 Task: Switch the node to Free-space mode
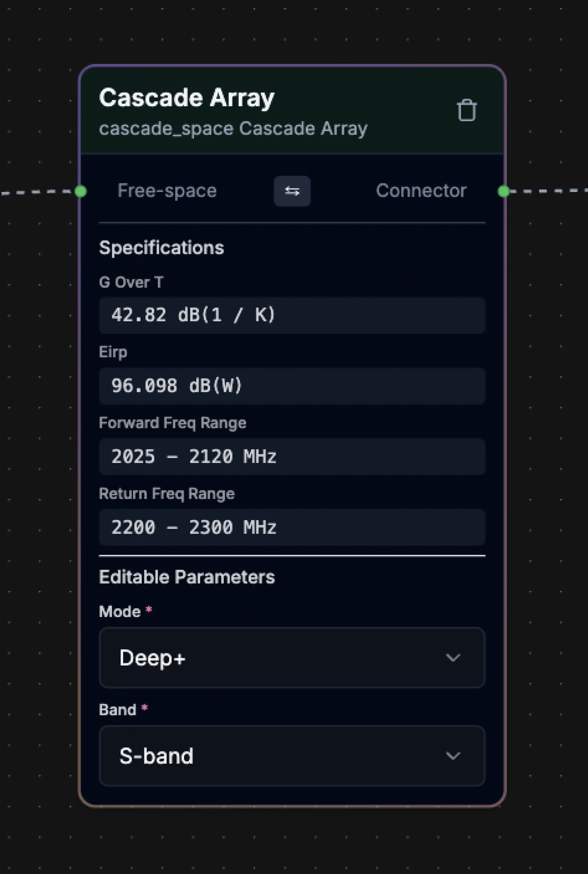[166, 191]
